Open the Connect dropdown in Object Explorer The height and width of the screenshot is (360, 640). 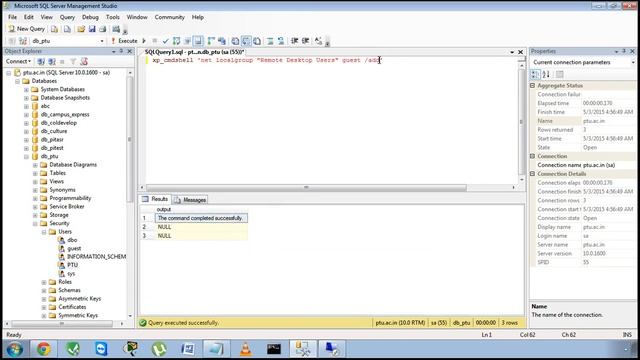pos(18,61)
